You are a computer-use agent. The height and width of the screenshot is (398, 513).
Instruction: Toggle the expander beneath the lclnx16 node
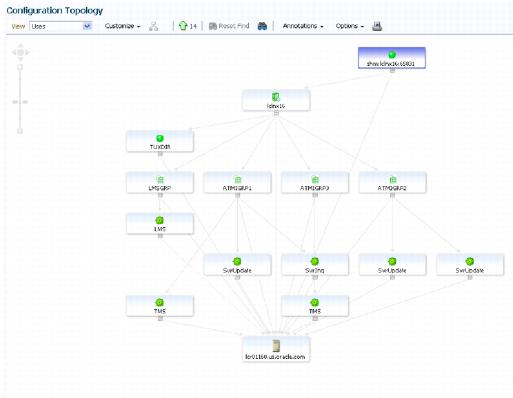click(x=276, y=113)
